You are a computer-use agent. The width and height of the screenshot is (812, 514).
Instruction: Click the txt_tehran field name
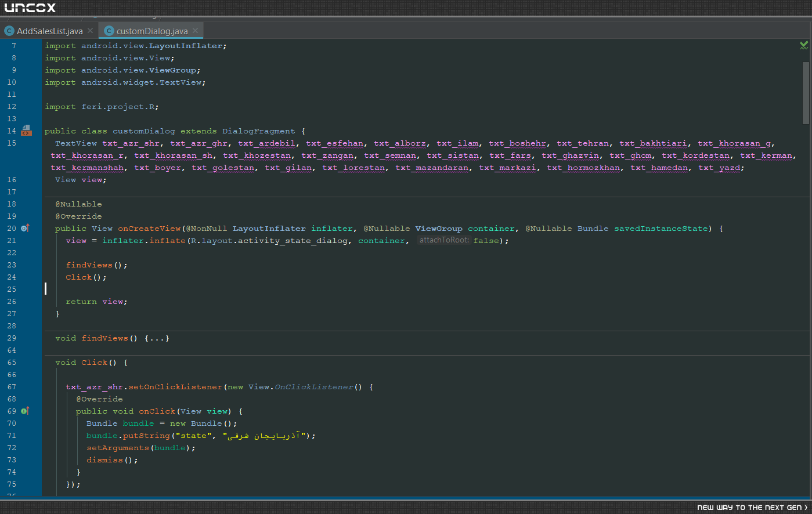click(x=583, y=143)
